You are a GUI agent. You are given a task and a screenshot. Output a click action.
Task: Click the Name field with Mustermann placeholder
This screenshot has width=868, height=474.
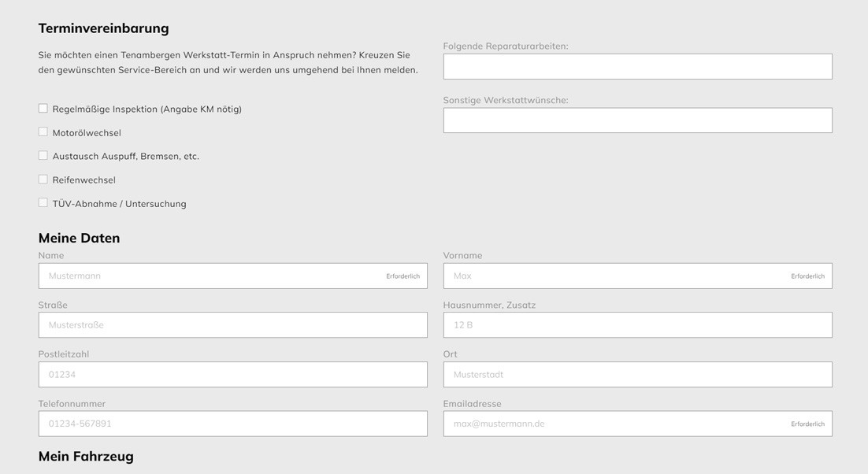(x=213, y=276)
